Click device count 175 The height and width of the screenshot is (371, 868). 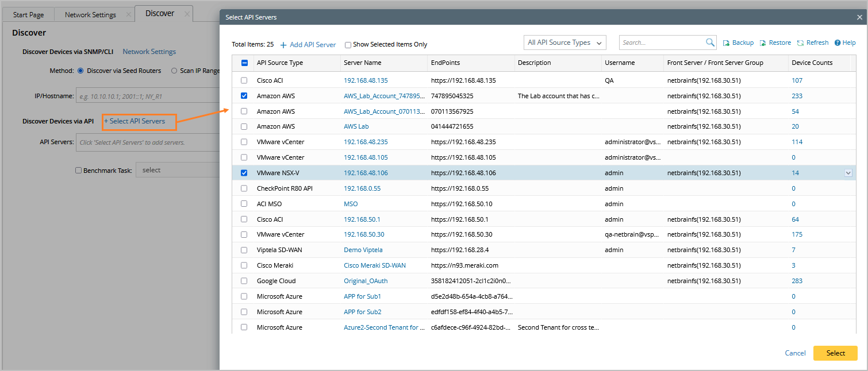point(797,234)
